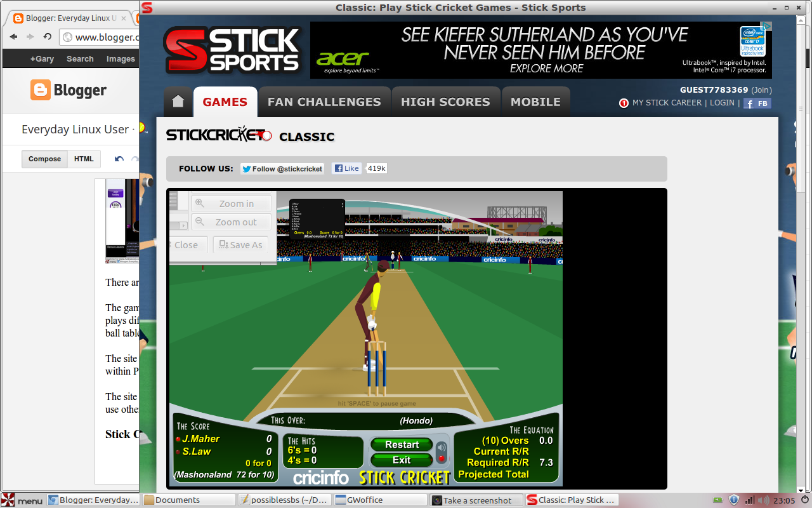812x508 pixels.
Task: Click the green Exit button
Action: (402, 460)
